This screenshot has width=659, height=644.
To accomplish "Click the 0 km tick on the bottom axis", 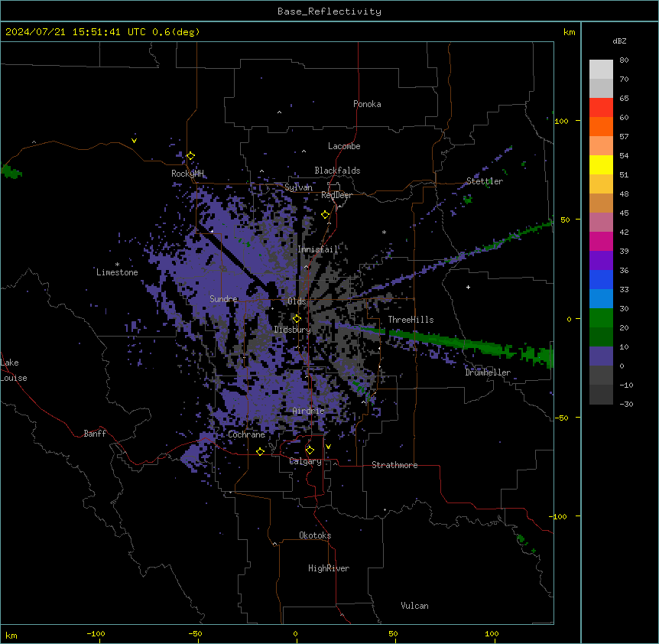I will [295, 633].
